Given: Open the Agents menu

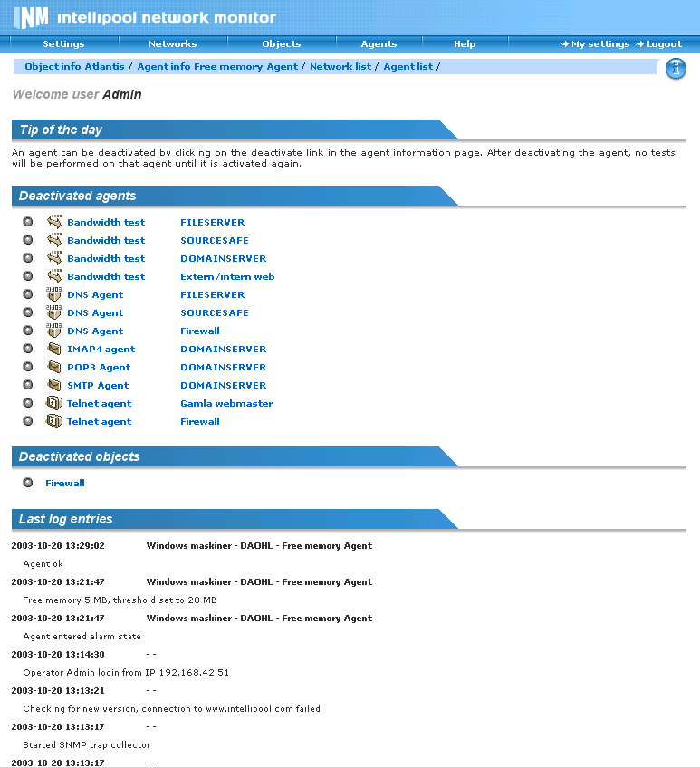Looking at the screenshot, I should [379, 43].
